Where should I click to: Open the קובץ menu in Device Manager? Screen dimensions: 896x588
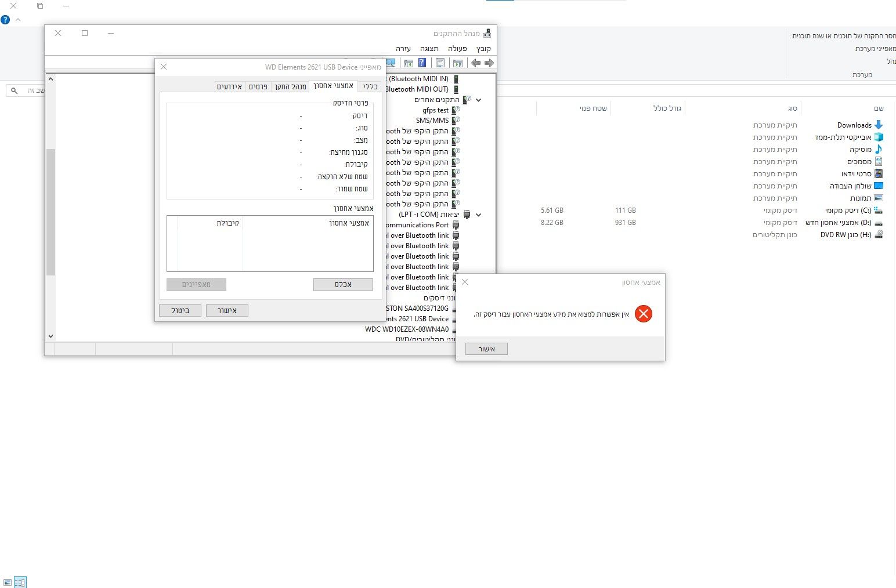(x=483, y=49)
